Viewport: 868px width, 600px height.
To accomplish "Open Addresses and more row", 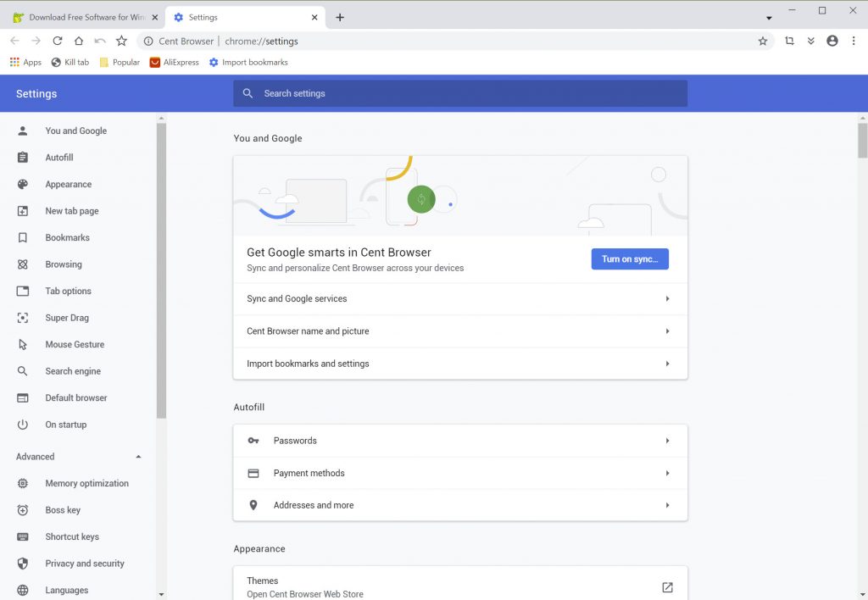I will [460, 505].
